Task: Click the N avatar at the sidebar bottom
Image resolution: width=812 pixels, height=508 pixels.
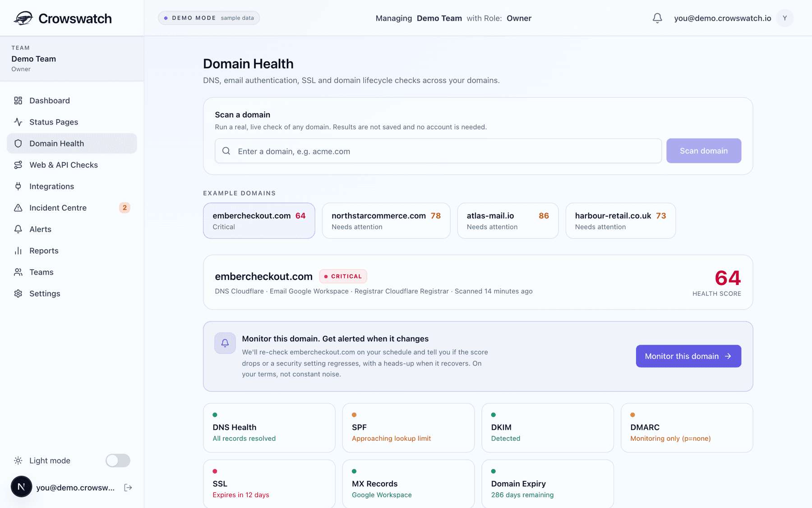Action: click(21, 487)
